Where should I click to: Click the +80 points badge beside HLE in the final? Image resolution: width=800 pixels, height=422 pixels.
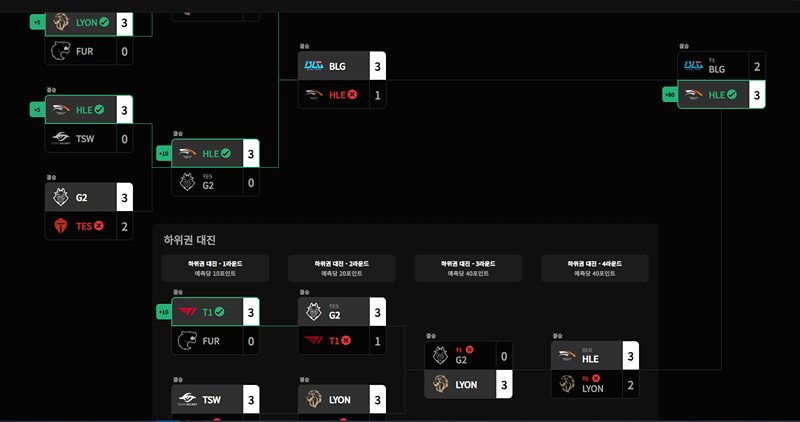click(x=669, y=94)
